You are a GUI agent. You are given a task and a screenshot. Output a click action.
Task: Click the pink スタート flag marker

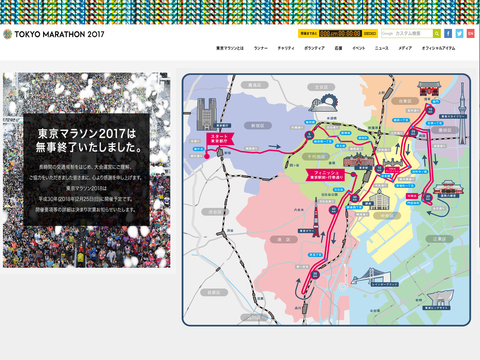click(220, 139)
